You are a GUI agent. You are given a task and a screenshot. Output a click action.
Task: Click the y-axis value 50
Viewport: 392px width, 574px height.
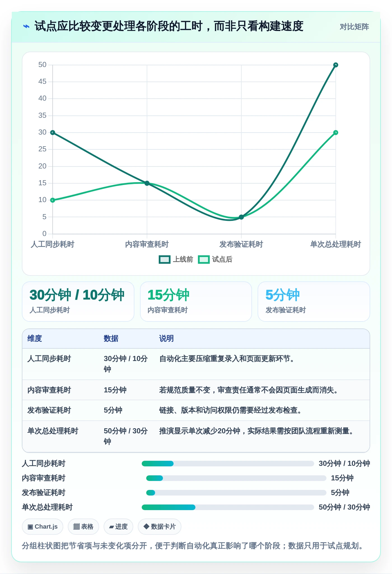[x=43, y=65]
